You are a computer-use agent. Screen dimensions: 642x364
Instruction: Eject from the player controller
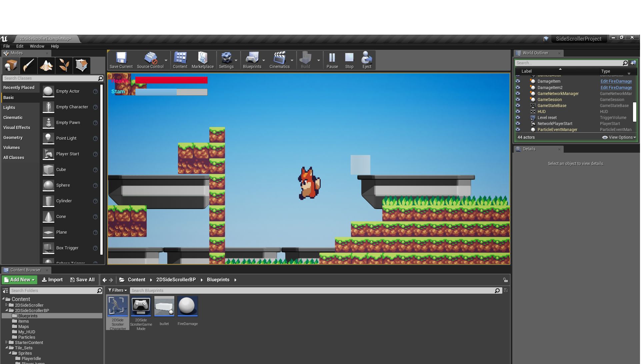coord(367,60)
